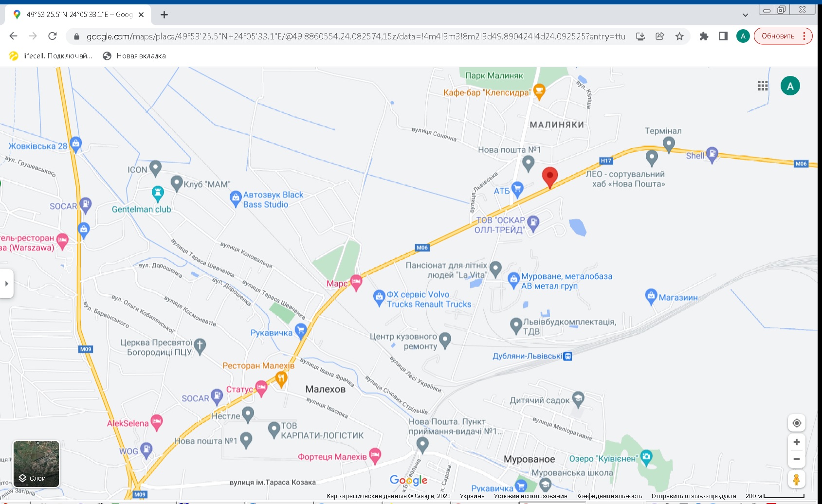Open a new browser tab
The width and height of the screenshot is (822, 504).
click(x=164, y=15)
